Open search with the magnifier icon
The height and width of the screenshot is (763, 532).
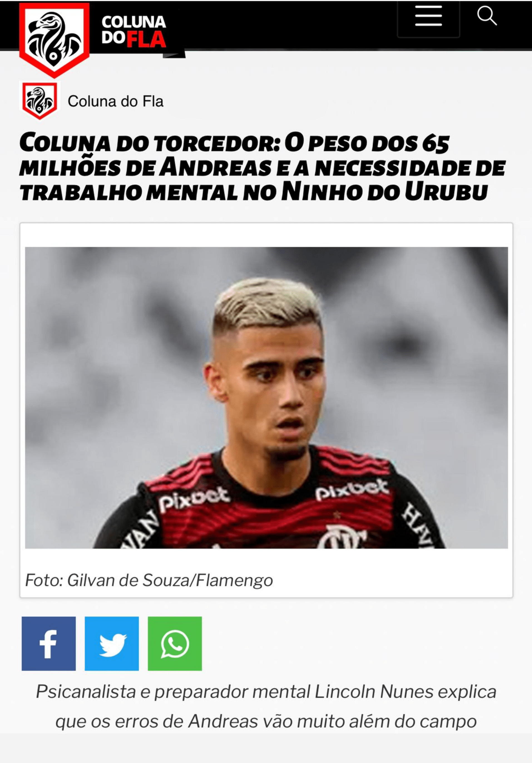(x=487, y=16)
